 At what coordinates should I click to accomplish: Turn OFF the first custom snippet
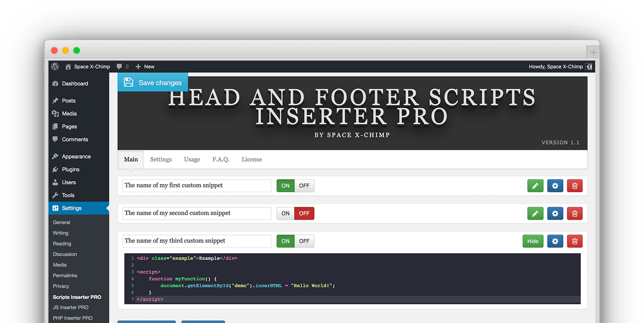click(304, 186)
